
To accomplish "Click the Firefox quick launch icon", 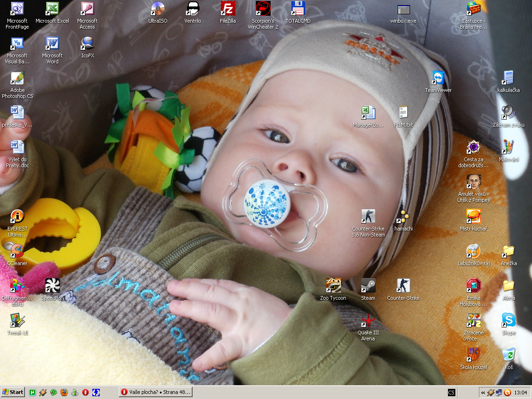I will pyautogui.click(x=64, y=393).
